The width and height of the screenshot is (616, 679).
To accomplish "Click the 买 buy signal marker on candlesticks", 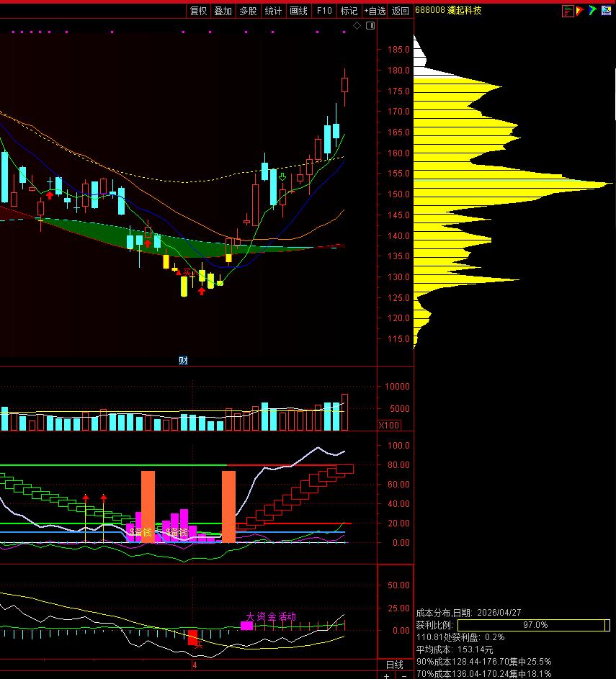I will click(187, 272).
